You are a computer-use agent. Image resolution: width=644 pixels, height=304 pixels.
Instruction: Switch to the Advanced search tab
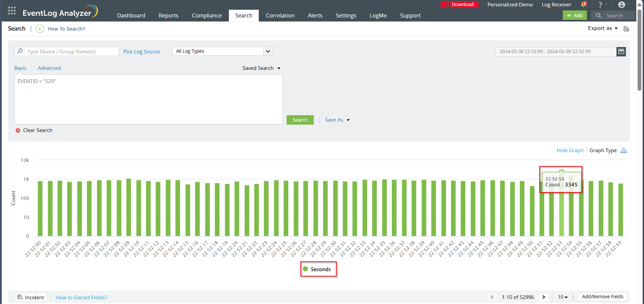49,68
